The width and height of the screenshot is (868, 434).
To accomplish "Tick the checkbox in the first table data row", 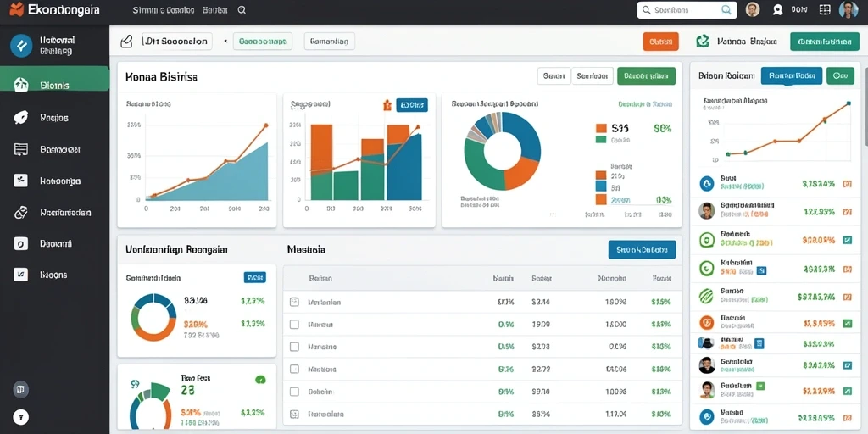I will [x=294, y=303].
